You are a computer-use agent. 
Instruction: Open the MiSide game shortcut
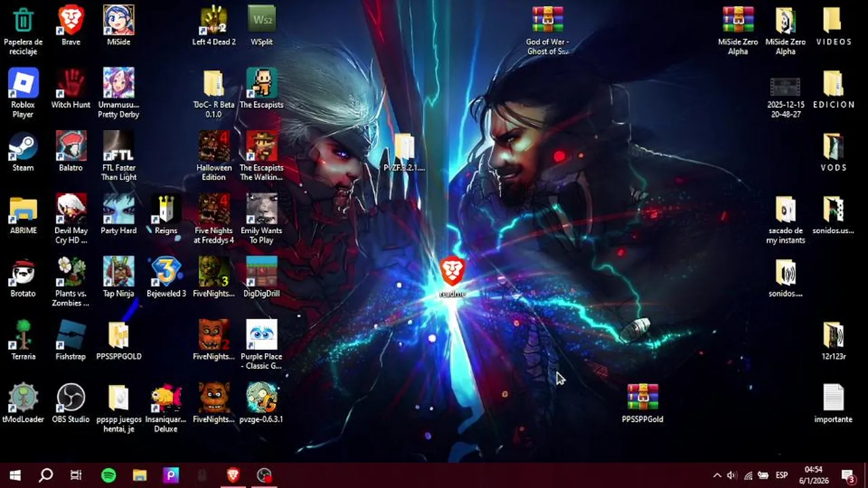point(118,26)
